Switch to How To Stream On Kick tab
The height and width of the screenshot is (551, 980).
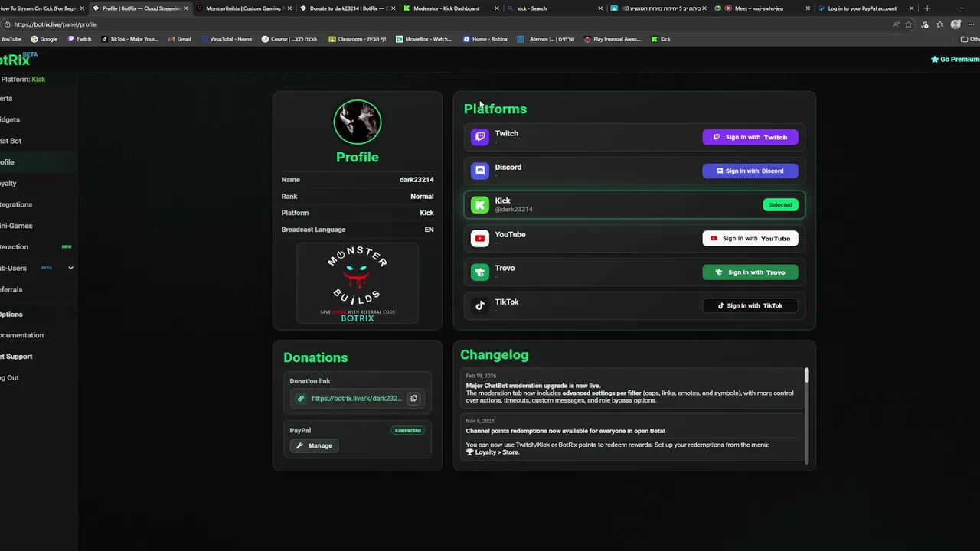(41, 8)
